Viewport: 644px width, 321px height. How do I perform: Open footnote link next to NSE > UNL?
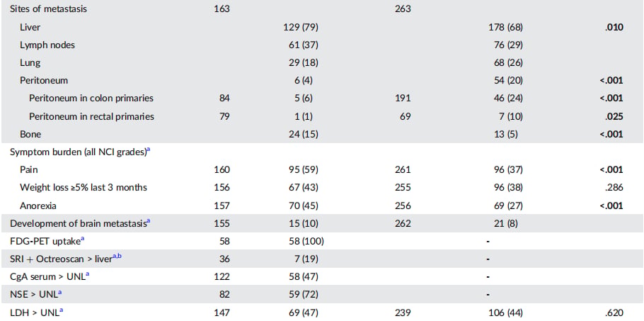coord(60,292)
